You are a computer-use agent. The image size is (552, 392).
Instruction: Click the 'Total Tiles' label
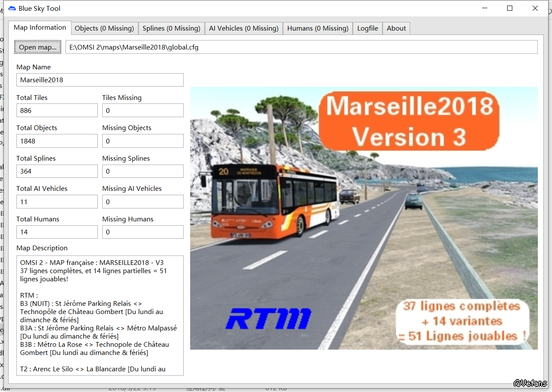[32, 98]
